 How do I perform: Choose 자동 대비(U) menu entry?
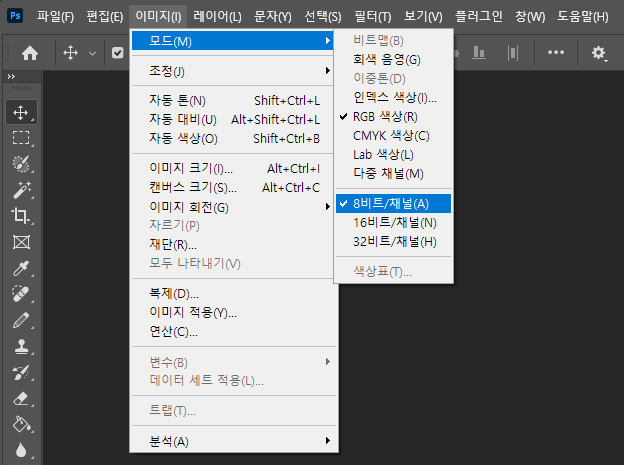[x=232, y=119]
